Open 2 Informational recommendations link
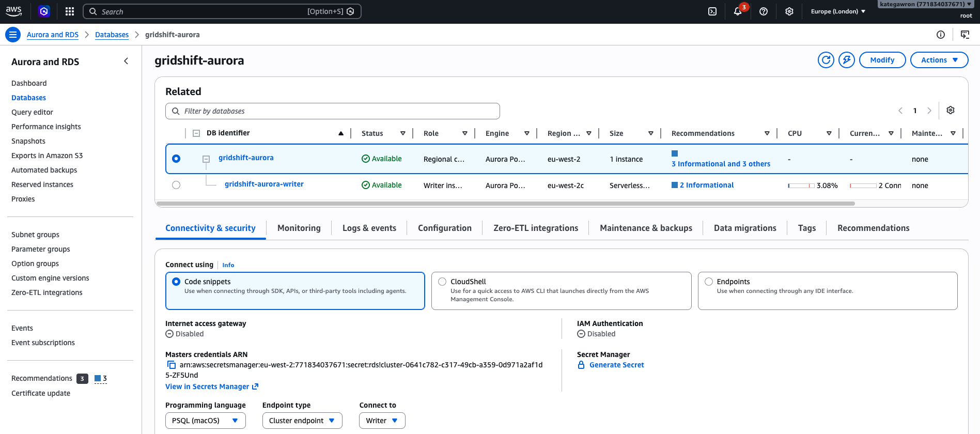Viewport: 980px width, 434px height. pos(707,185)
